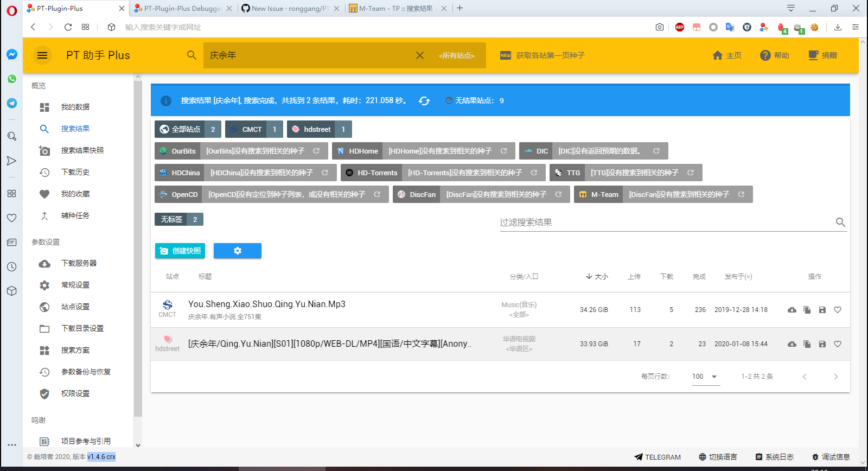Retry search on TTG site
The width and height of the screenshot is (868, 471).
click(691, 173)
